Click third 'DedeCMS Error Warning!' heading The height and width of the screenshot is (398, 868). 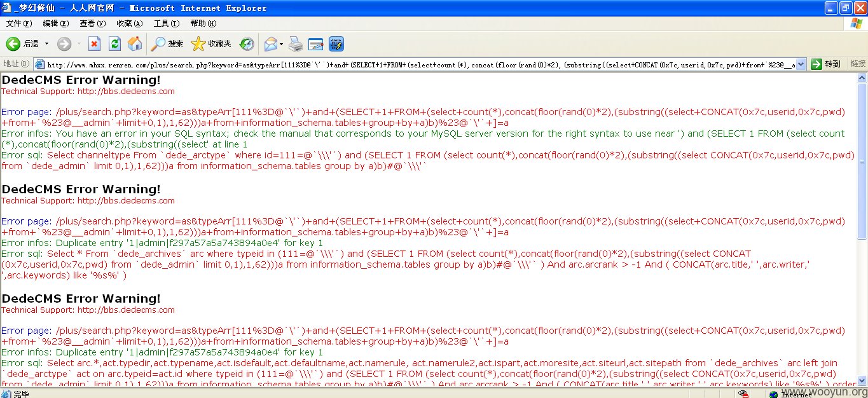coord(81,298)
